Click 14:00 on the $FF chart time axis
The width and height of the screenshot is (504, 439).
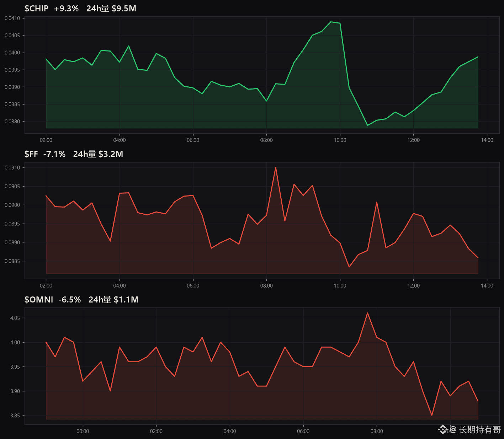tap(487, 286)
